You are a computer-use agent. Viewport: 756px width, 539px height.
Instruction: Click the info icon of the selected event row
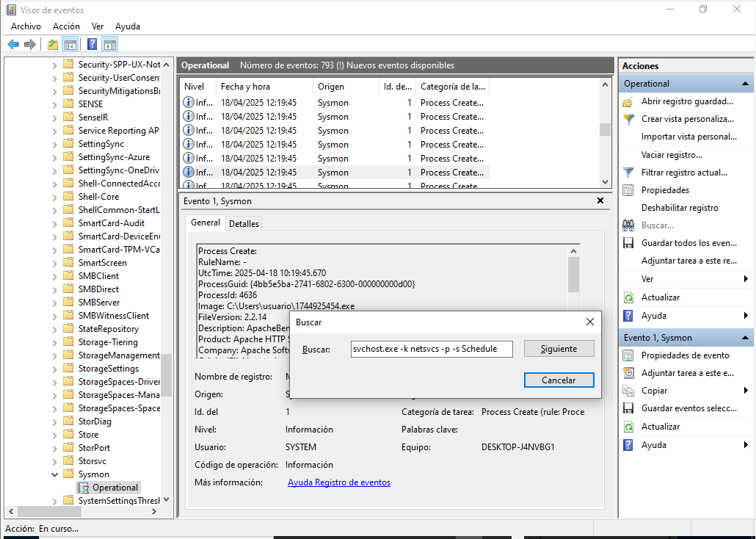tap(189, 173)
